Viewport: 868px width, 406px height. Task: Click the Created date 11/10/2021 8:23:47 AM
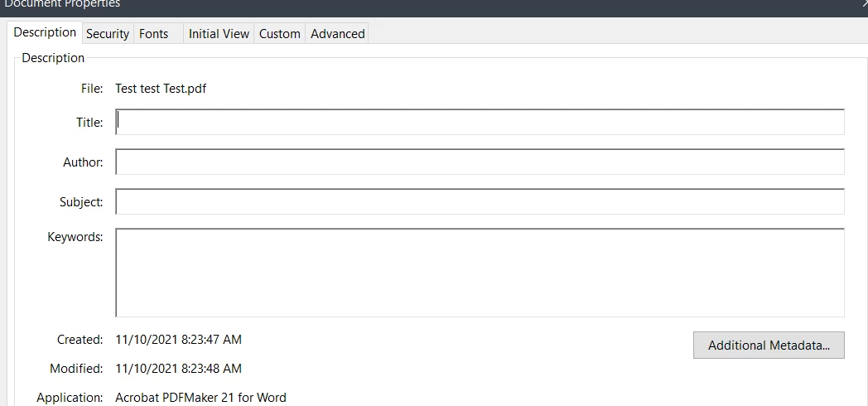[178, 340]
